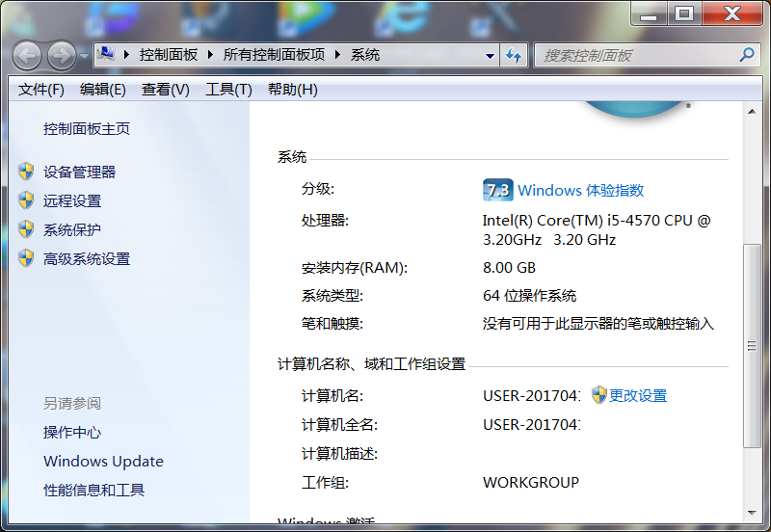Viewport: 771px width, 532px height.
Task: Open the 查看(V) menu
Action: [x=165, y=90]
